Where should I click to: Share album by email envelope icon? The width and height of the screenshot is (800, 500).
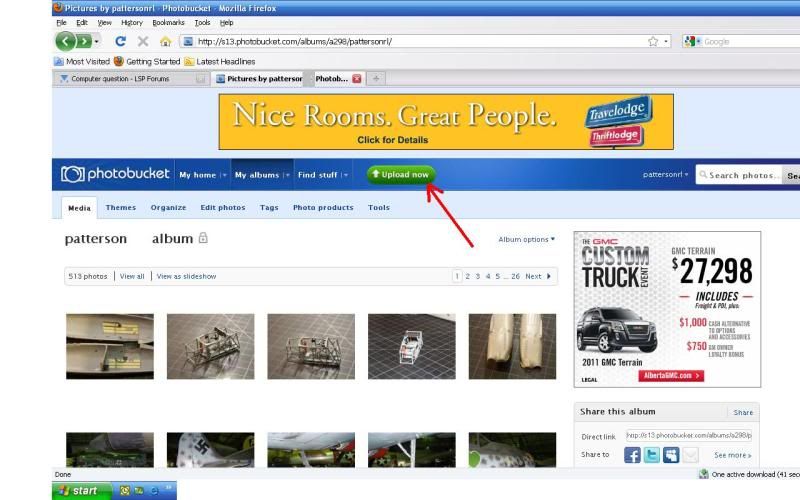pos(690,455)
